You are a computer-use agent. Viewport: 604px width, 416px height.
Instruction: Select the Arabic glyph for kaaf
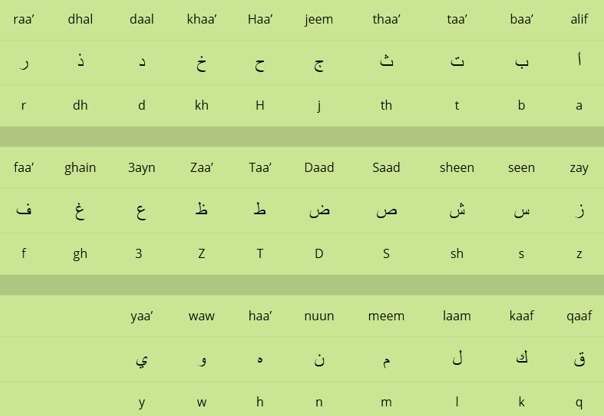point(521,358)
